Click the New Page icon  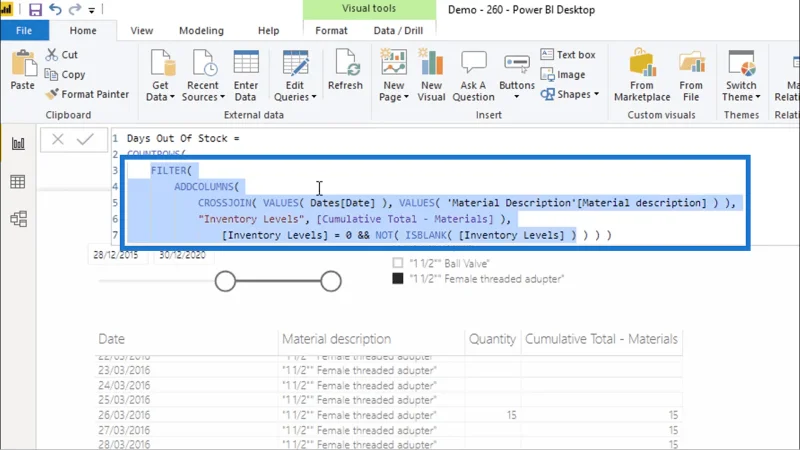[393, 63]
